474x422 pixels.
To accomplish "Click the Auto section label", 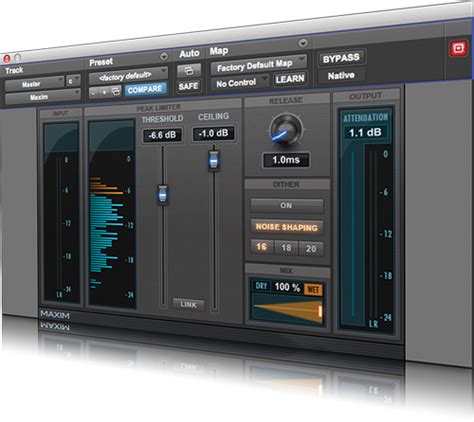I will pyautogui.click(x=189, y=54).
